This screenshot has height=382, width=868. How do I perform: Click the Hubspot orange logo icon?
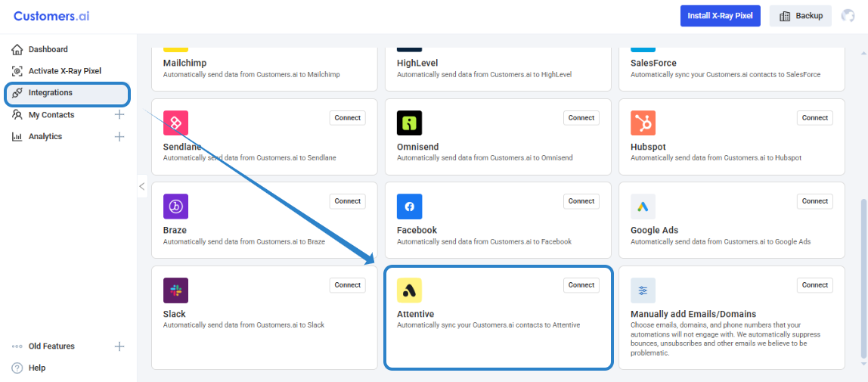[x=643, y=123]
